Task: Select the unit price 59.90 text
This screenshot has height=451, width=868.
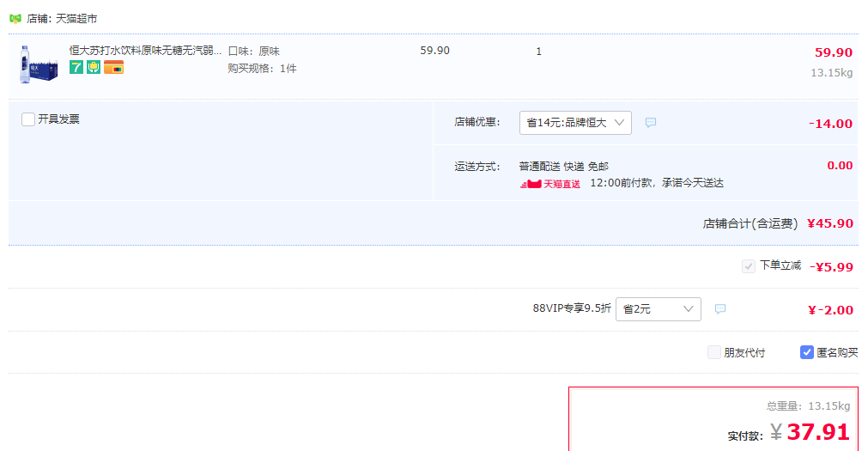Action: [x=434, y=51]
